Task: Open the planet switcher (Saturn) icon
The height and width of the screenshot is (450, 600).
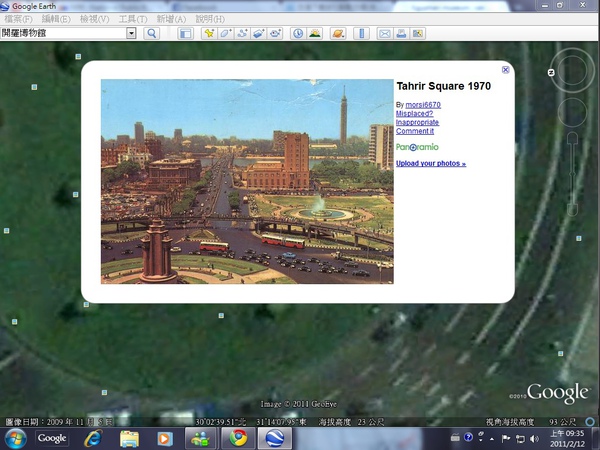Action: [x=338, y=34]
